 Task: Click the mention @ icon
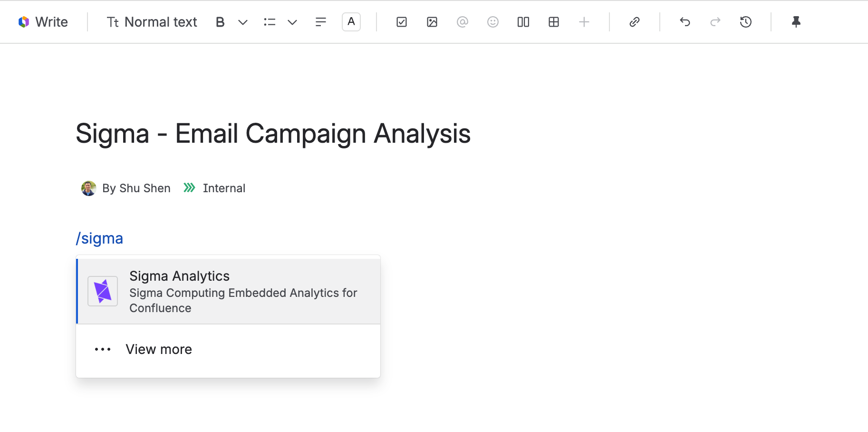463,22
